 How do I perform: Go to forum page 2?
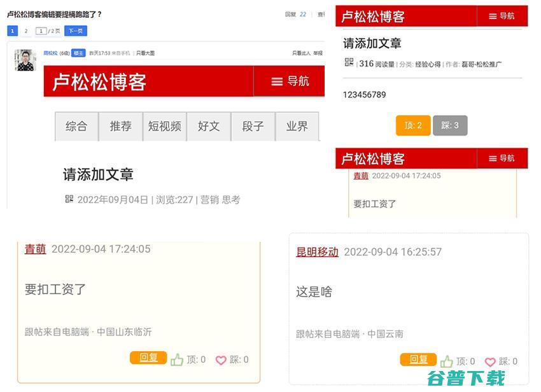[x=26, y=31]
